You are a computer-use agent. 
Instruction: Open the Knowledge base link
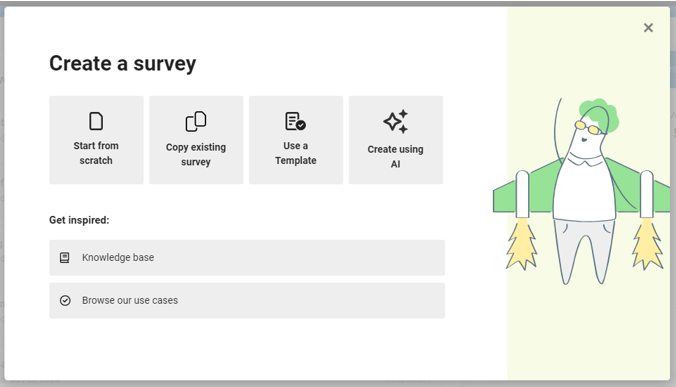pyautogui.click(x=247, y=258)
